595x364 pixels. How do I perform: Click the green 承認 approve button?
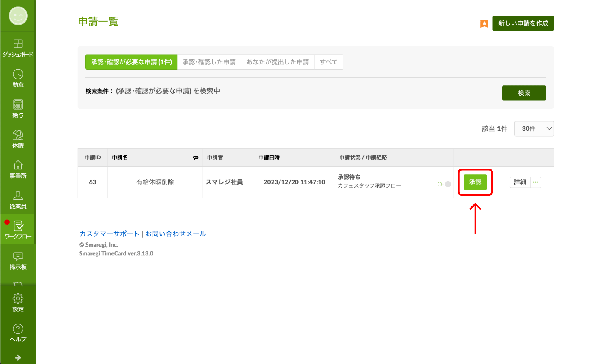pyautogui.click(x=475, y=182)
